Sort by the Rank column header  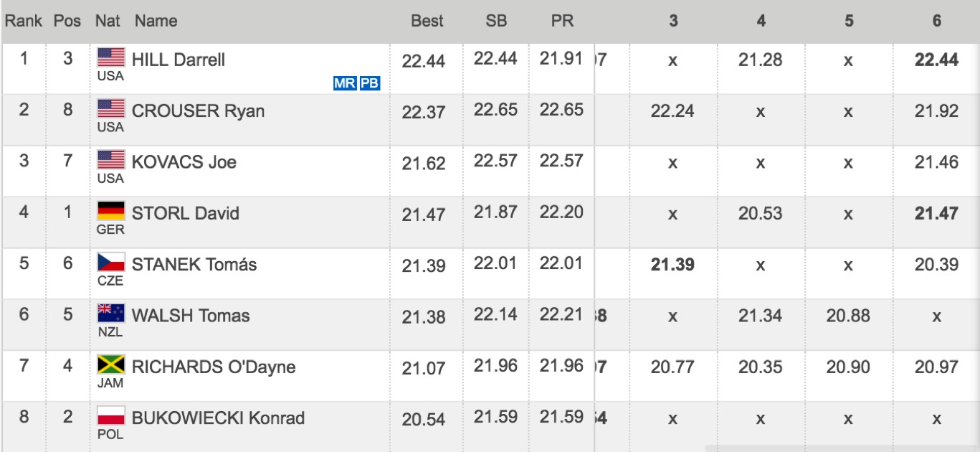[23, 22]
